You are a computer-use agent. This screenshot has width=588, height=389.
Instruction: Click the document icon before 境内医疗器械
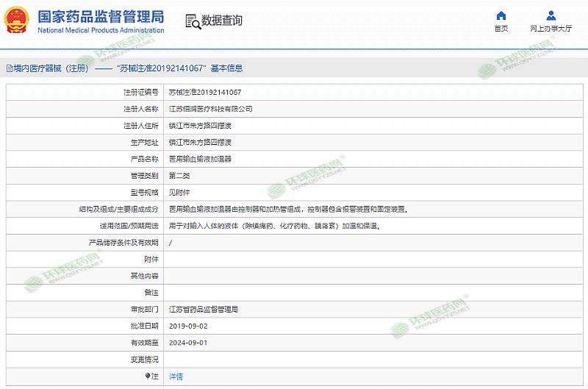click(x=8, y=68)
